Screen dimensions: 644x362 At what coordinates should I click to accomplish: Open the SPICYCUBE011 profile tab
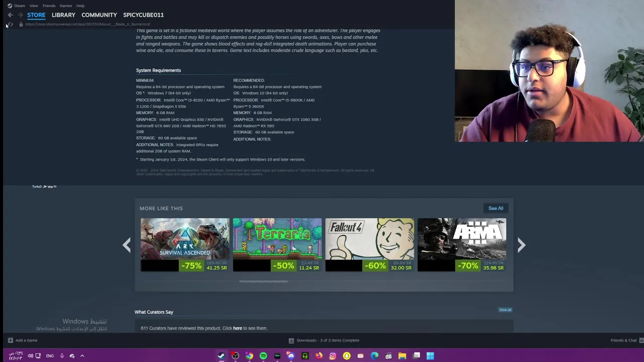pyautogui.click(x=143, y=15)
